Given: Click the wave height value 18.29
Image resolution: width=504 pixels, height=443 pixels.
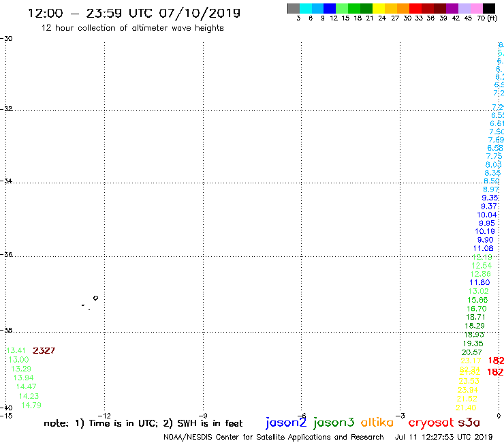Looking at the screenshot, I should [475, 326].
